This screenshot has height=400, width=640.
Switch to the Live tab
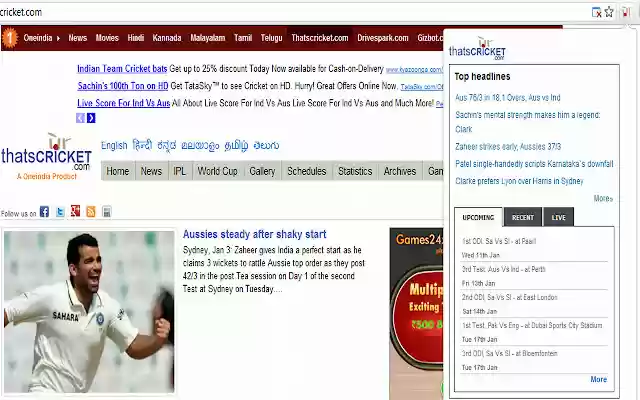coord(558,217)
